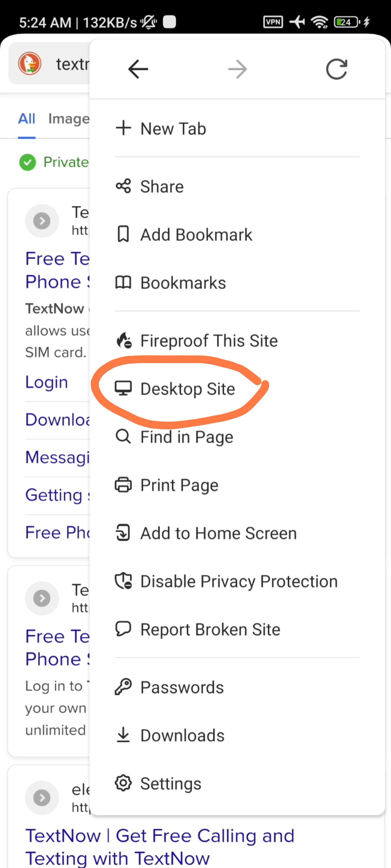The image size is (391, 868).
Task: Disable Privacy Protection for this site
Action: [x=239, y=582]
